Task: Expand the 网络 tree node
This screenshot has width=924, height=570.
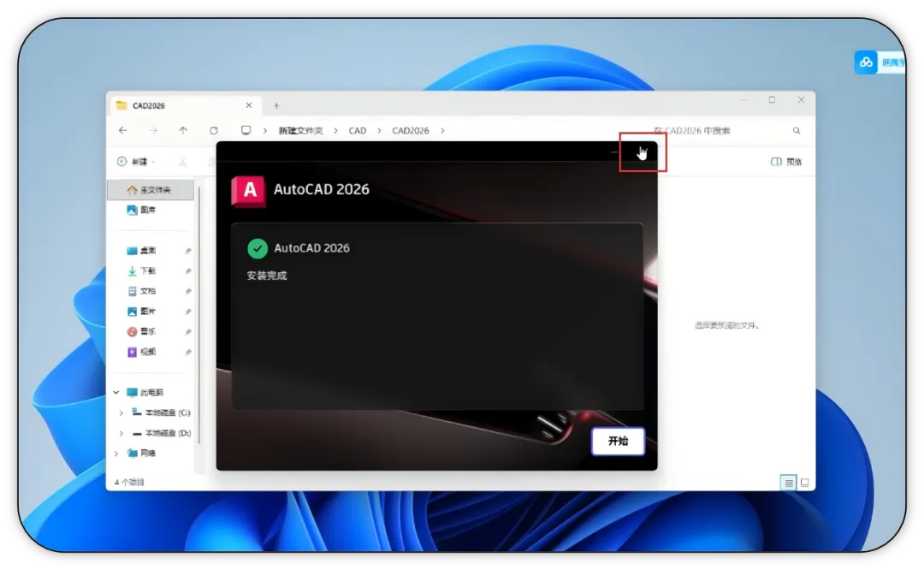Action: point(116,454)
